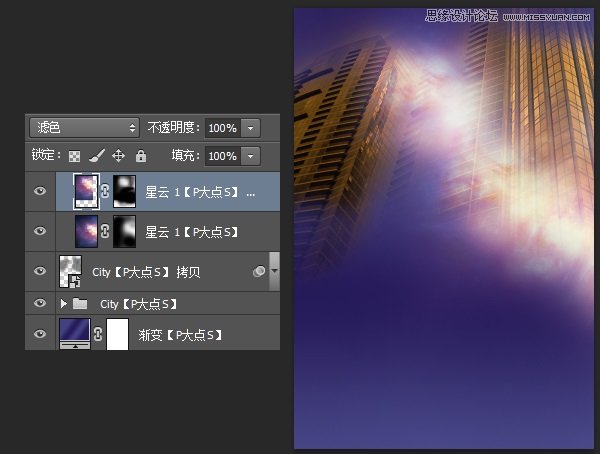600x454 pixels.
Task: Click the 填充 100% value field
Action: click(x=223, y=156)
